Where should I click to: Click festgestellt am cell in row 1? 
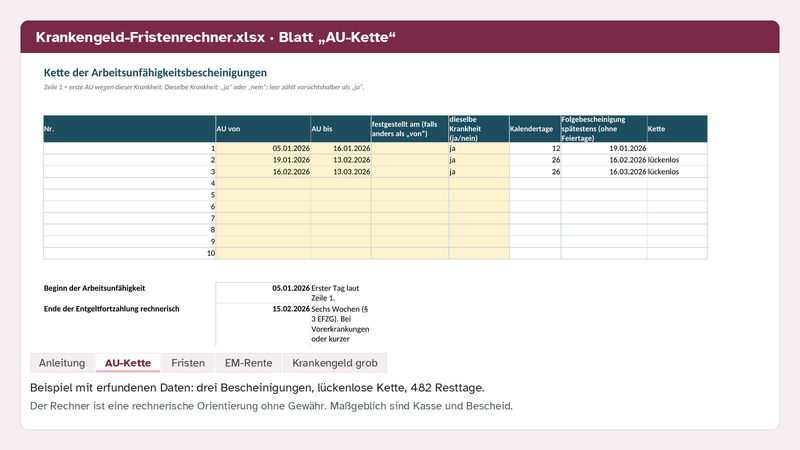pyautogui.click(x=410, y=148)
